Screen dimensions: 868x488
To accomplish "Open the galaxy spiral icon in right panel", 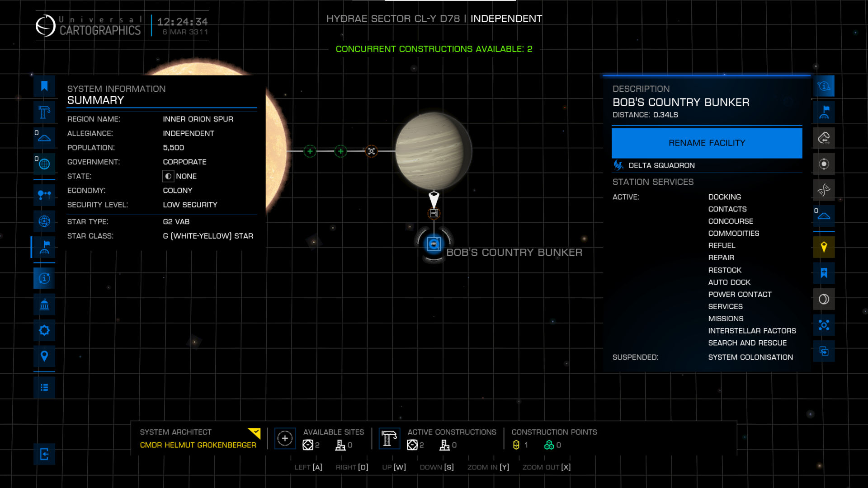I will point(824,190).
